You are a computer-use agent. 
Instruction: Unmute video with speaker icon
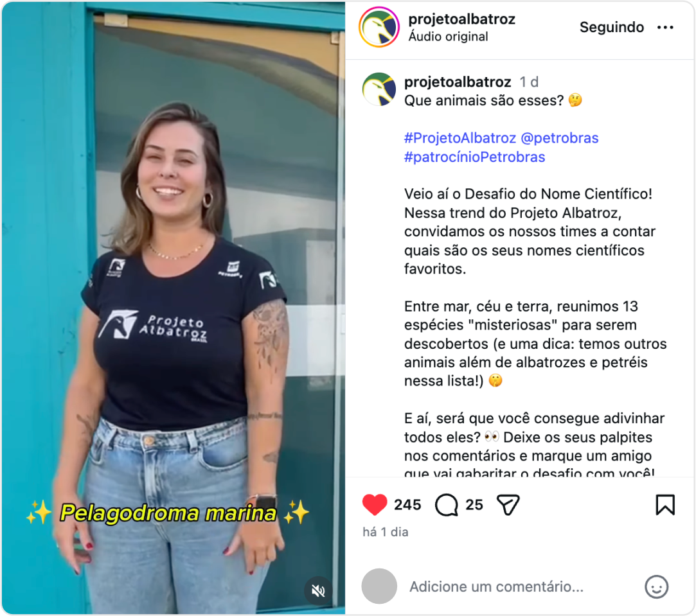[x=318, y=590]
